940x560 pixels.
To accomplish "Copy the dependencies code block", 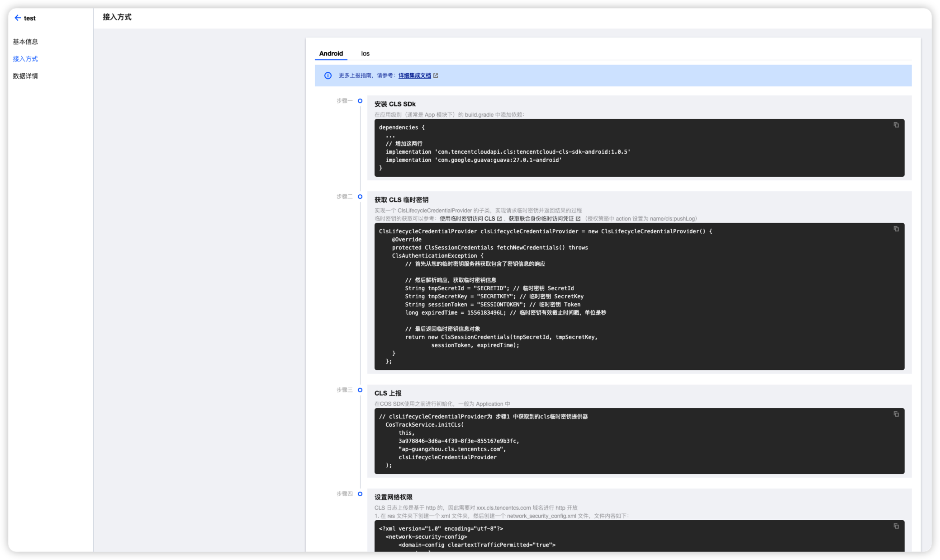I will 896,125.
